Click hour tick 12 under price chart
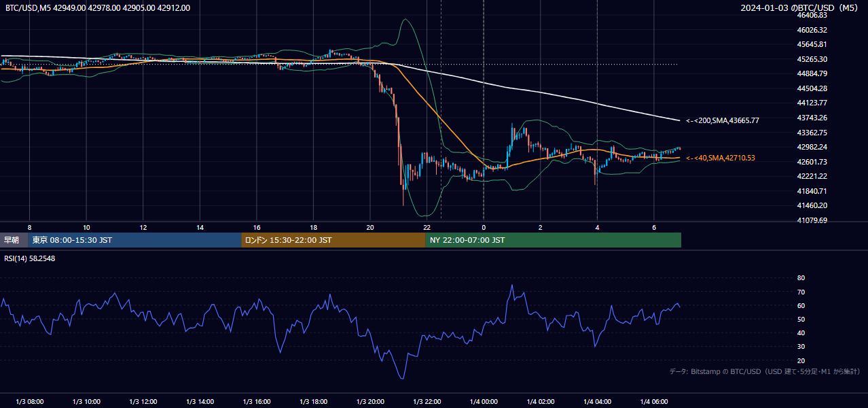The width and height of the screenshot is (868, 408). [x=143, y=227]
